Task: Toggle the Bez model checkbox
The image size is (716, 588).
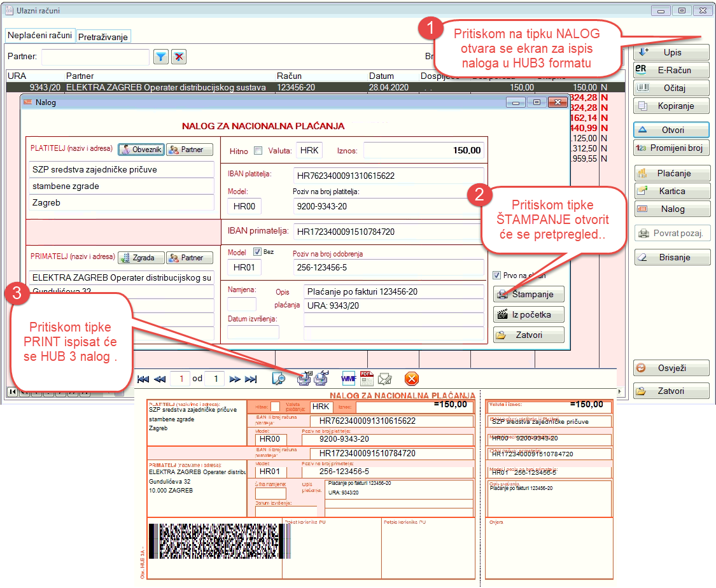Action: [x=257, y=252]
